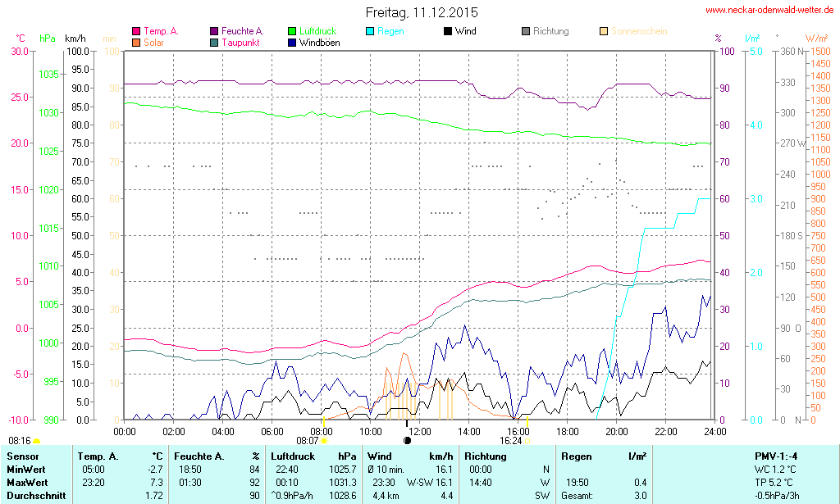The height and width of the screenshot is (504, 840).
Task: Click the orange Solar legend square
Action: pyautogui.click(x=136, y=43)
